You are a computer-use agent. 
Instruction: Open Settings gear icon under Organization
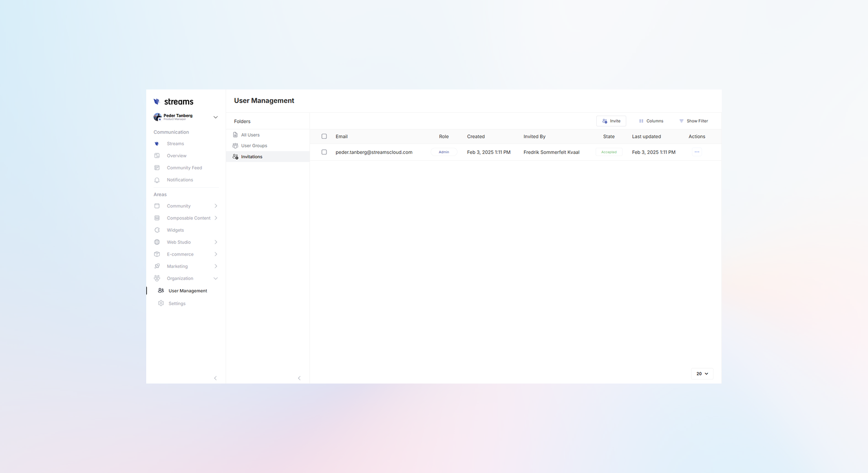point(161,304)
